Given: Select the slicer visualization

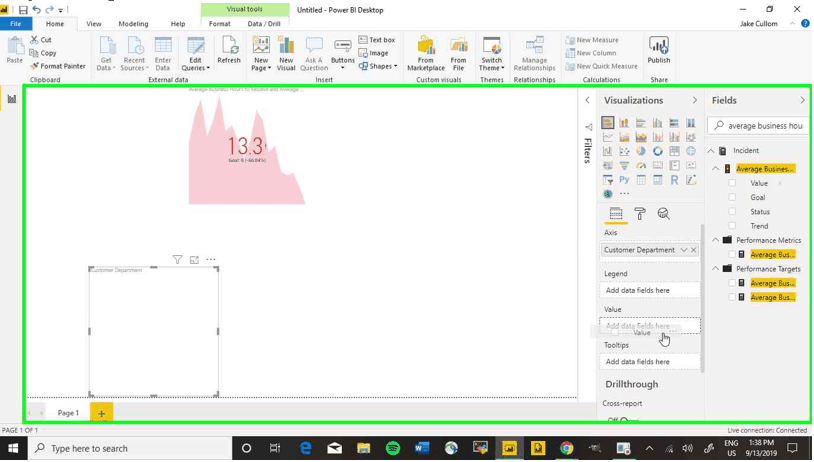Looking at the screenshot, I should click(607, 180).
